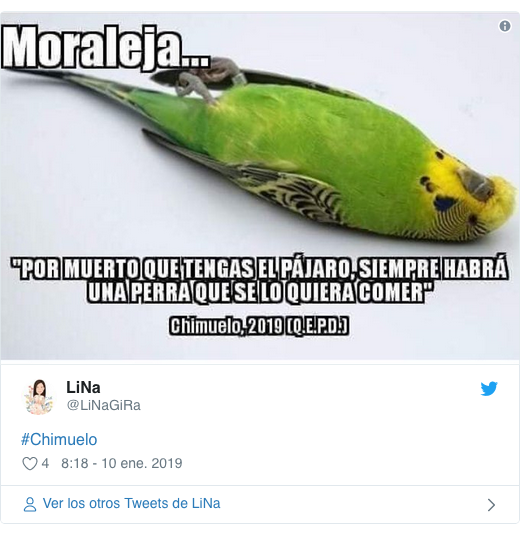Visit the @LiNaGiRa handle
Image resolution: width=528 pixels, height=536 pixels.
point(104,405)
